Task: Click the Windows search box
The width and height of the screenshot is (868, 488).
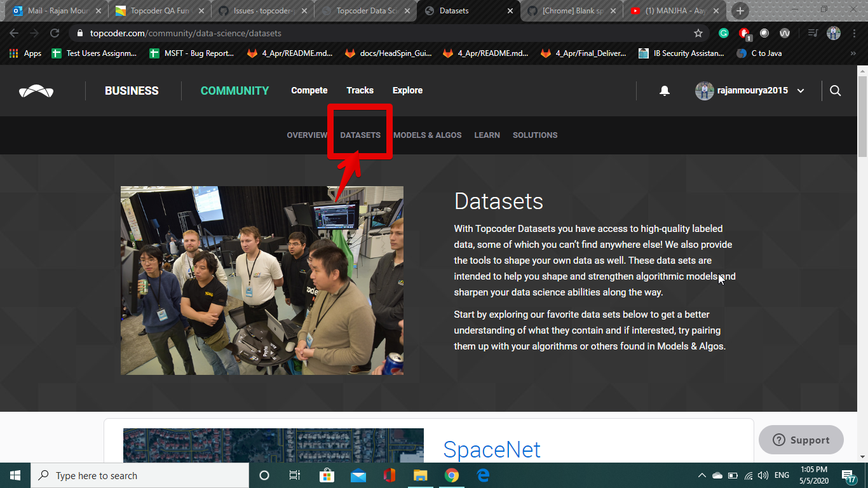Action: coord(139,475)
